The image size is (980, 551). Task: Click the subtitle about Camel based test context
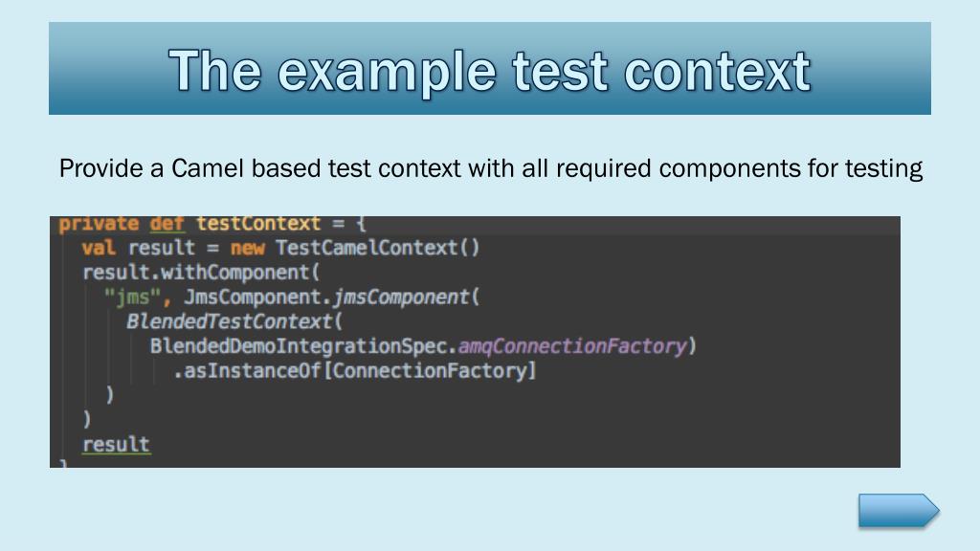click(x=491, y=168)
